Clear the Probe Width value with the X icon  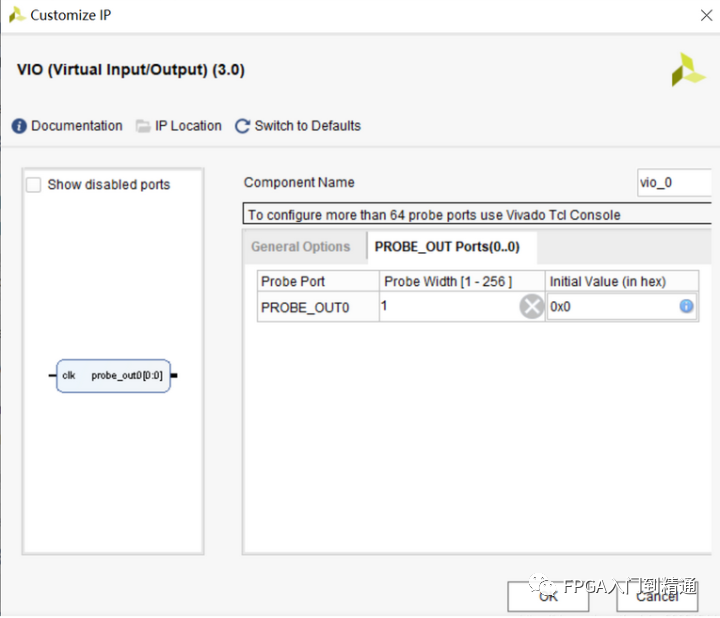click(532, 306)
